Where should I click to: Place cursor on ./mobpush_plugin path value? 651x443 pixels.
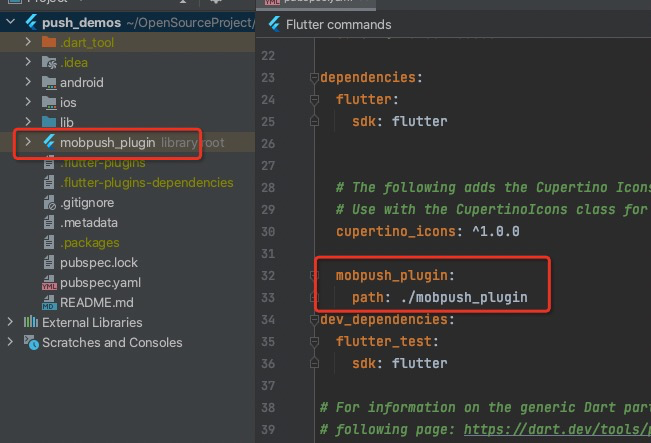[464, 297]
